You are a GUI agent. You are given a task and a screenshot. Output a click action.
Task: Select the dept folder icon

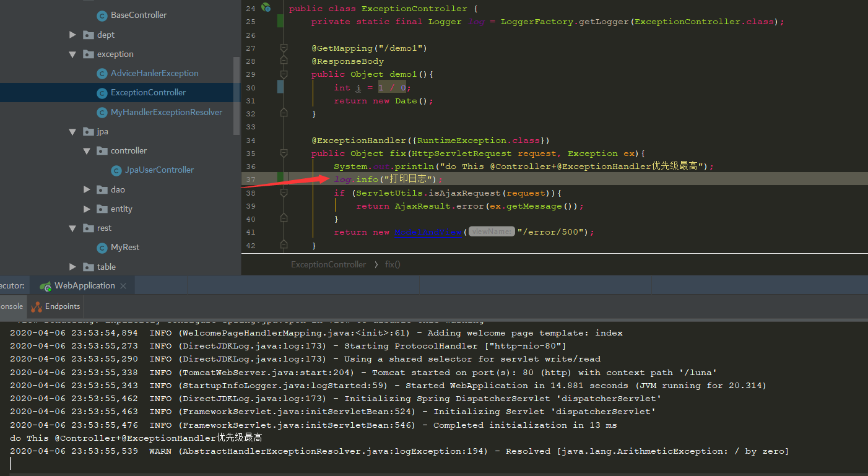pos(89,35)
